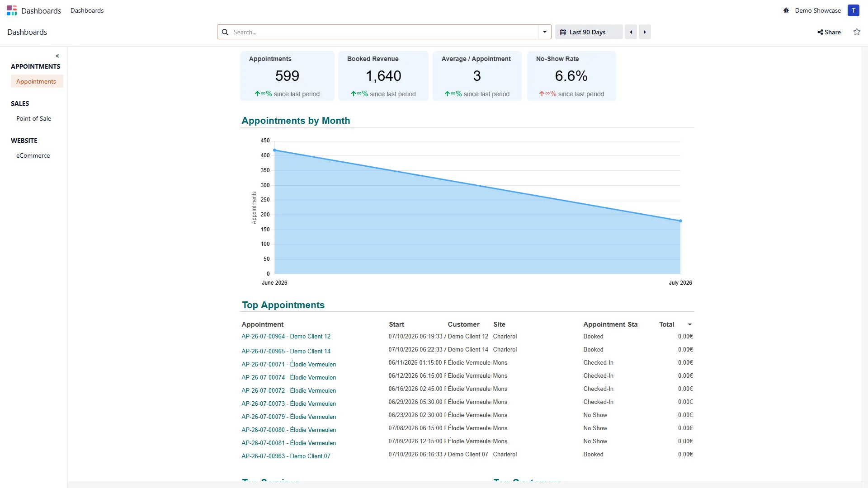868x488 pixels.
Task: Click Checked-In status in AP-26-07-00071 row
Action: pyautogui.click(x=598, y=363)
